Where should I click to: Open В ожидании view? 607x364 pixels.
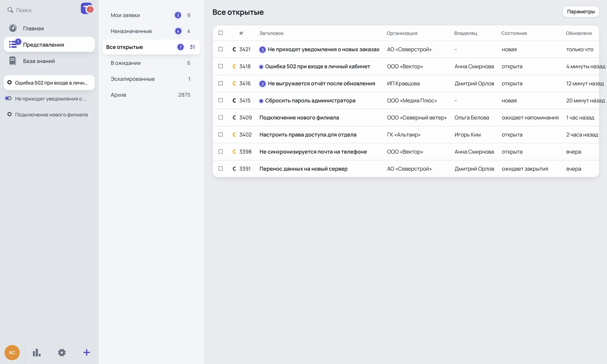151,63
